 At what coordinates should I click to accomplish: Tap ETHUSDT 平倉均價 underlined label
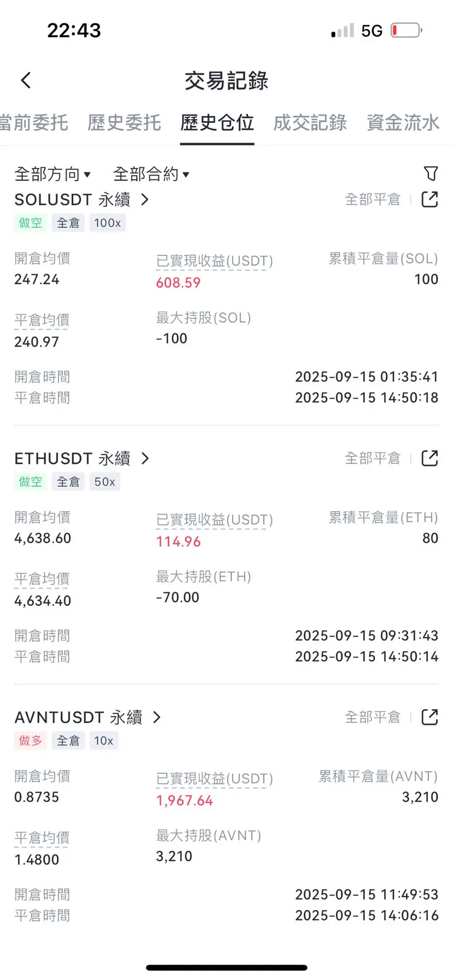(42, 579)
